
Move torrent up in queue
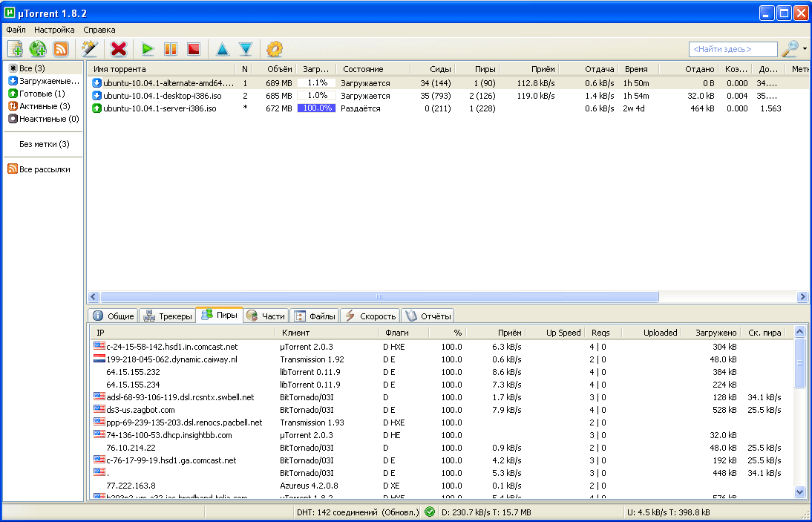tap(223, 49)
